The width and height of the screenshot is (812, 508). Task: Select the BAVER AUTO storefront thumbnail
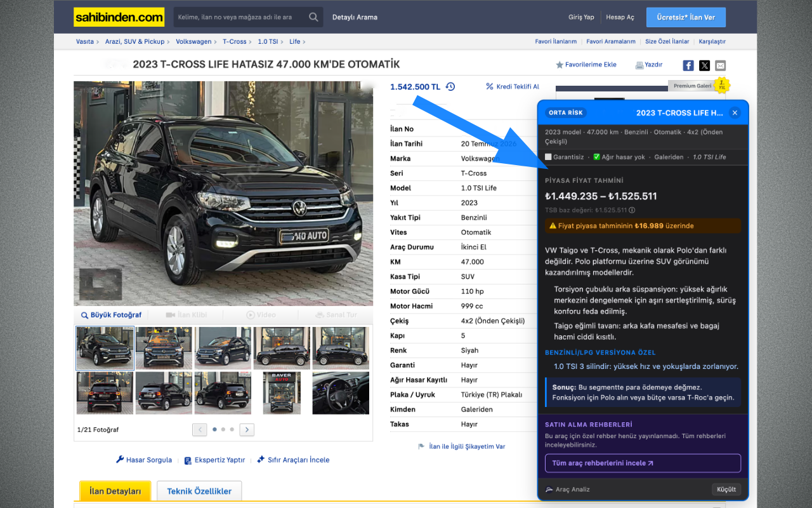282,393
